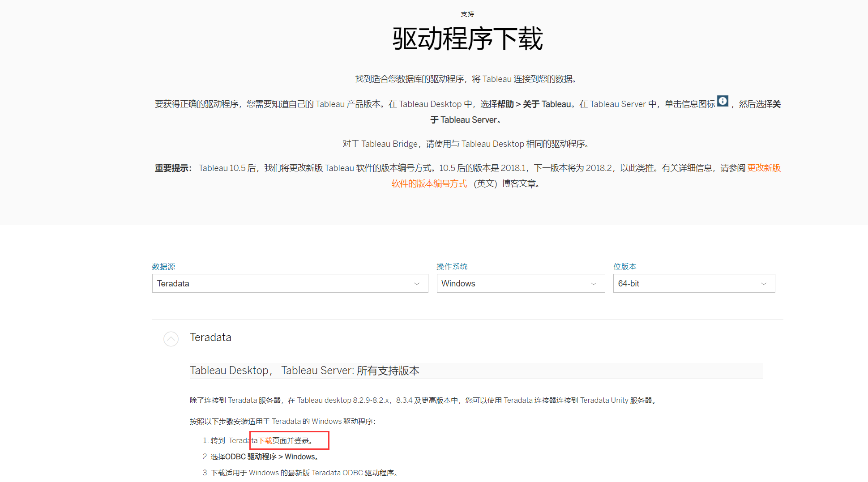Image resolution: width=868 pixels, height=482 pixels.
Task: Click the Tableau Desktop, Tableau Server: 所有支持版本 heading
Action: [304, 371]
